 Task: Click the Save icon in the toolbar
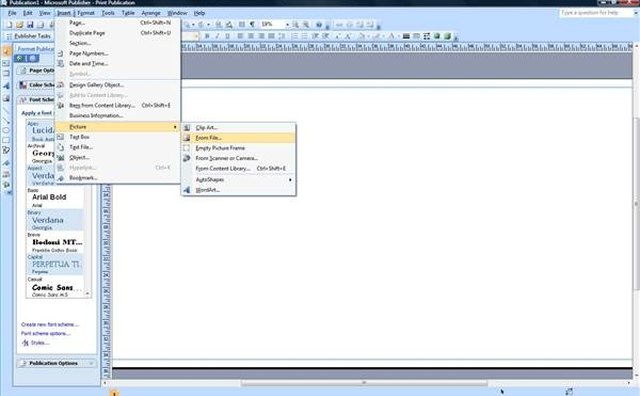click(30, 25)
